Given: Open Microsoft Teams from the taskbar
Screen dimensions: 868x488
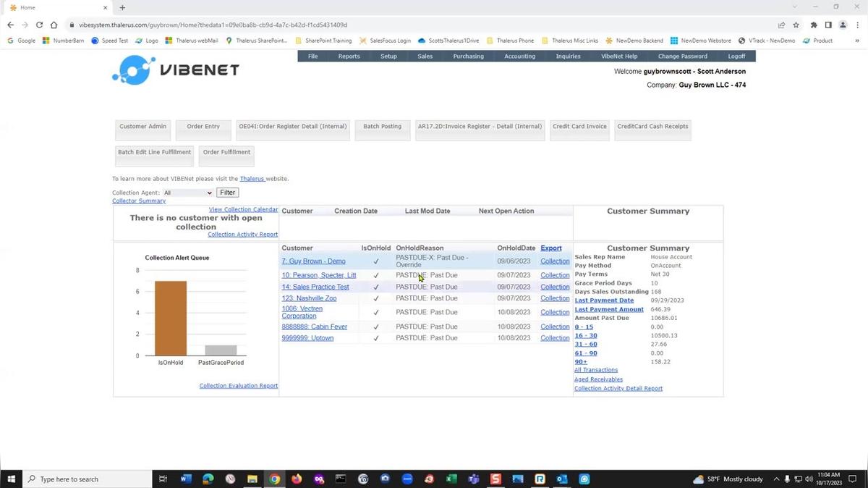Looking at the screenshot, I should click(474, 479).
